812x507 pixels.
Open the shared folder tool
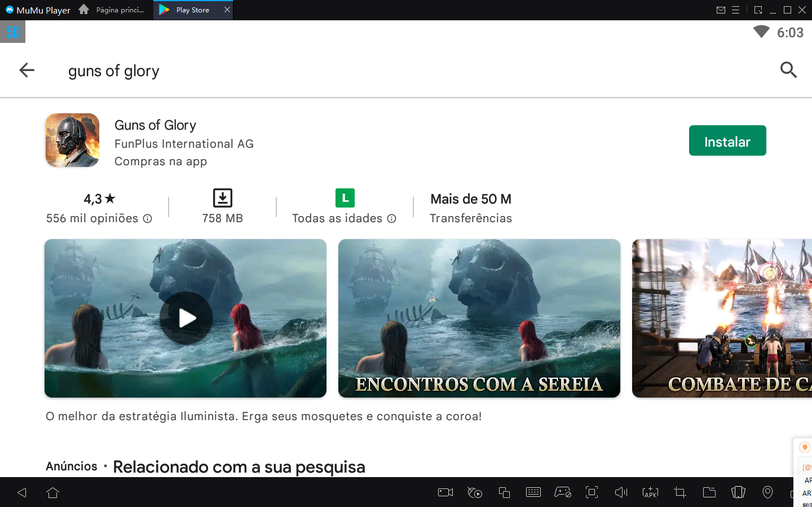(709, 492)
